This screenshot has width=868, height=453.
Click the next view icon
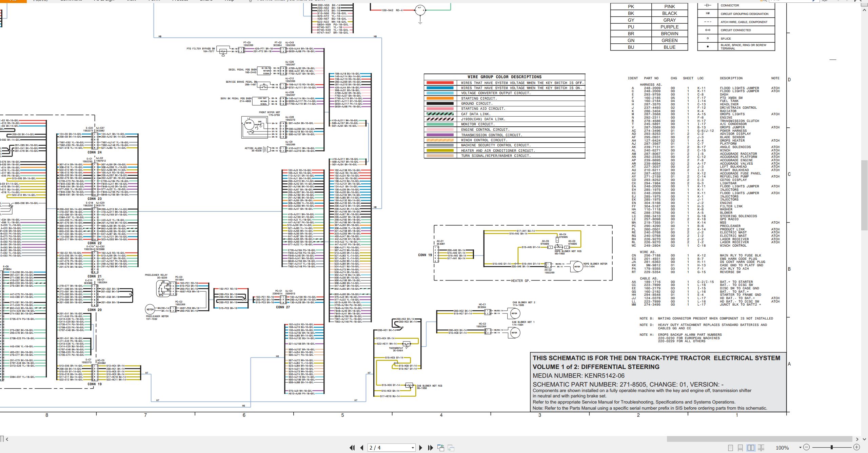[451, 448]
